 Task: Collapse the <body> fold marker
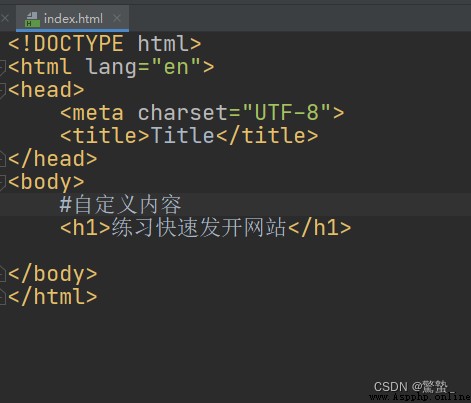click(x=2, y=182)
